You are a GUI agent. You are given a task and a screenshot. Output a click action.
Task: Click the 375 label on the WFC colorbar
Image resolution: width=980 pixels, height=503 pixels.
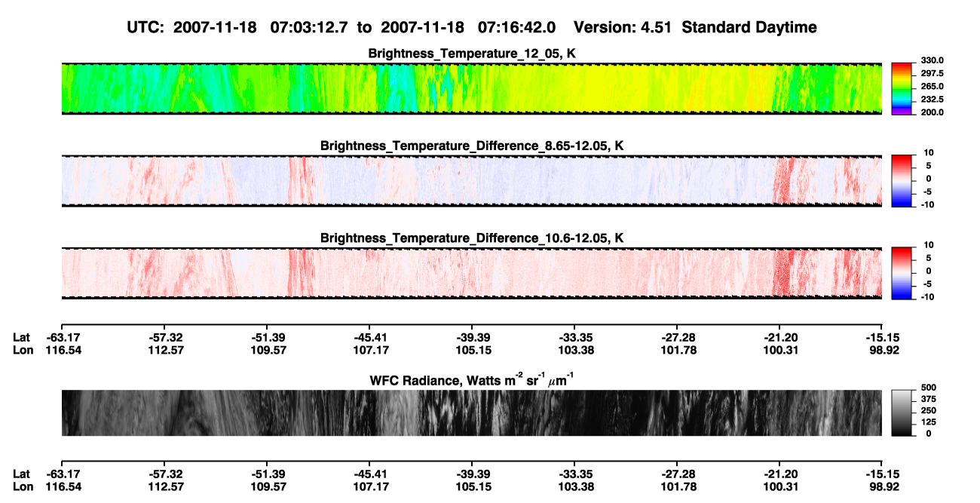click(929, 398)
